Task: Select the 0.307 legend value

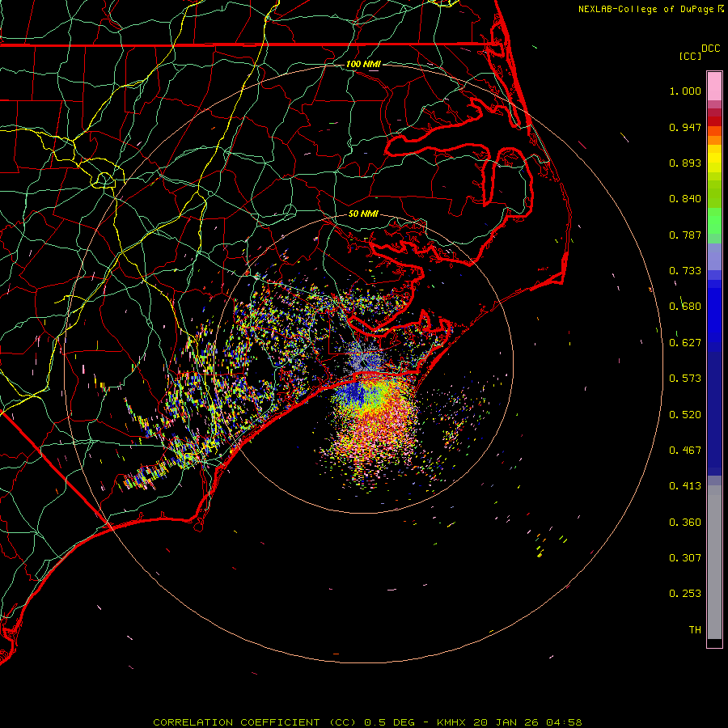Action: click(x=685, y=558)
